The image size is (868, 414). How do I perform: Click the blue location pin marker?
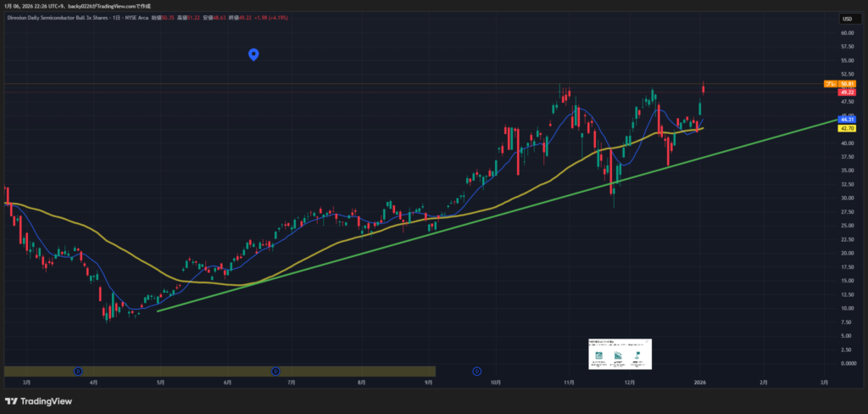click(253, 55)
